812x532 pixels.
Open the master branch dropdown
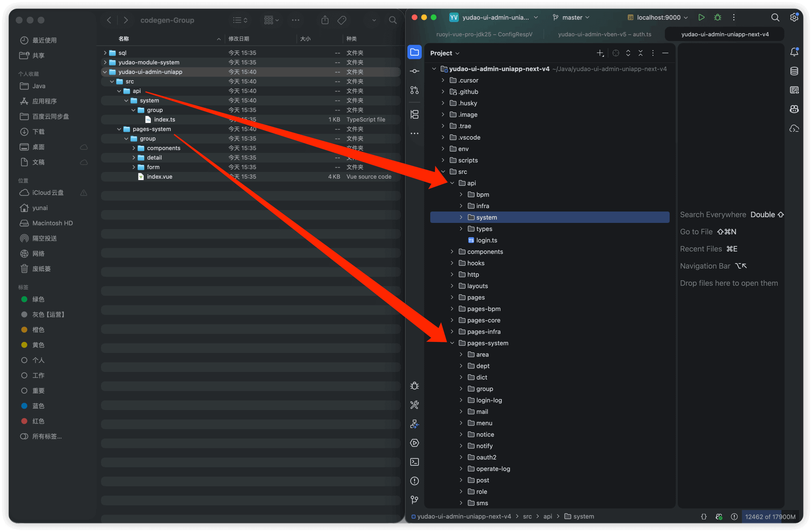tap(572, 18)
